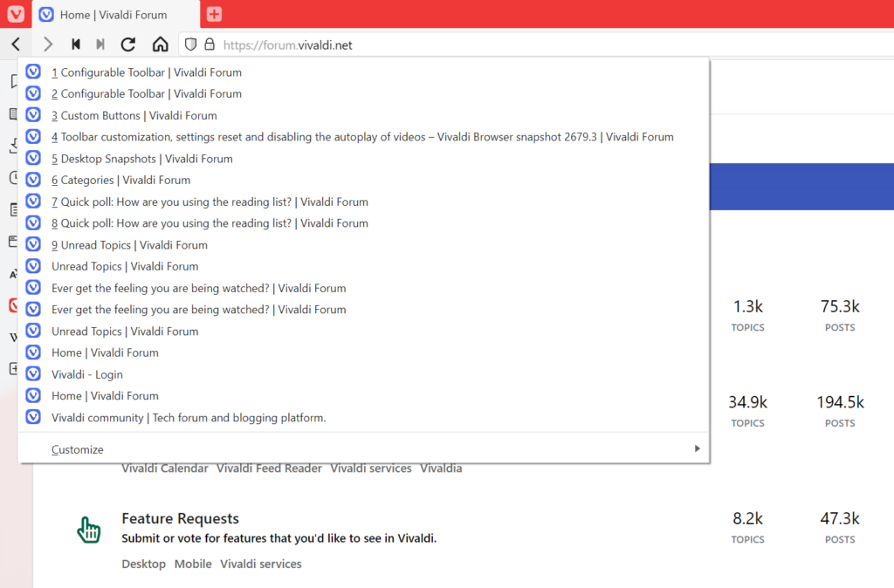Image resolution: width=894 pixels, height=588 pixels.
Task: Open history entry 9 Unread Topics
Action: [x=364, y=245]
